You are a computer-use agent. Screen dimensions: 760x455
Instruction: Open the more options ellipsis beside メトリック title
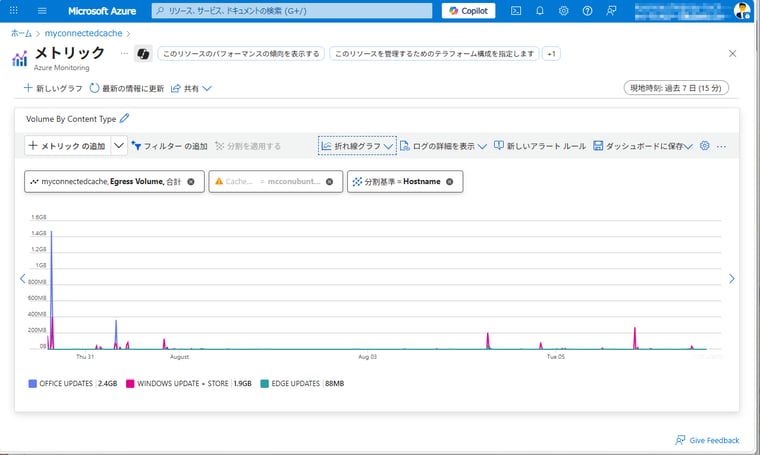click(x=124, y=53)
